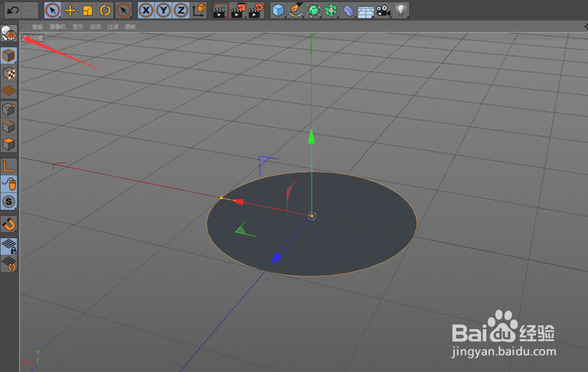Render to Picture Viewer
Viewport: 588px width, 372px height.
pyautogui.click(x=238, y=10)
